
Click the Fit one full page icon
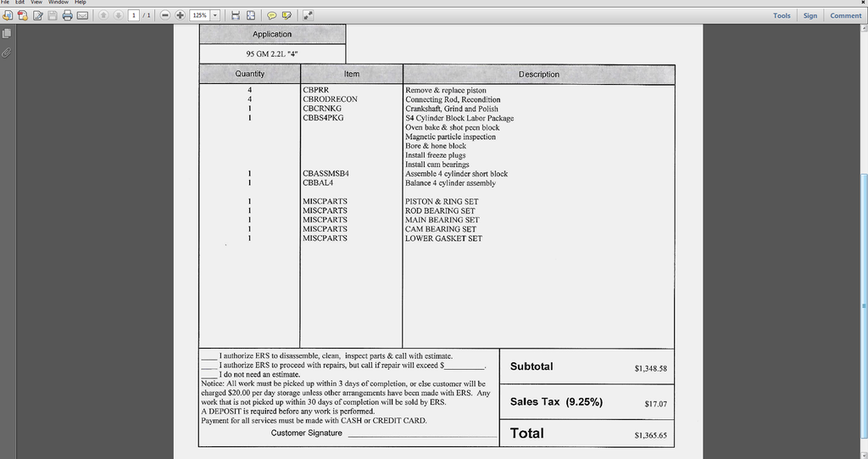[x=251, y=15]
